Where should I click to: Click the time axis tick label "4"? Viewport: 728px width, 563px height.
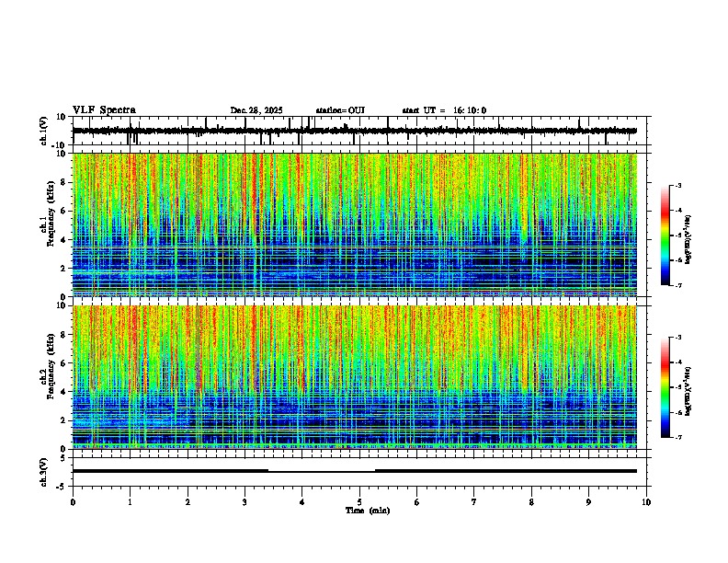pos(302,502)
